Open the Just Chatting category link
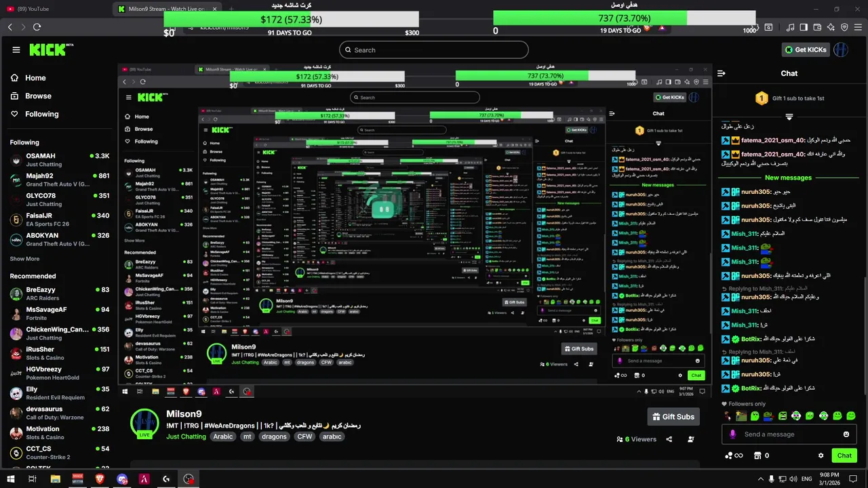The width and height of the screenshot is (868, 488). 186,436
